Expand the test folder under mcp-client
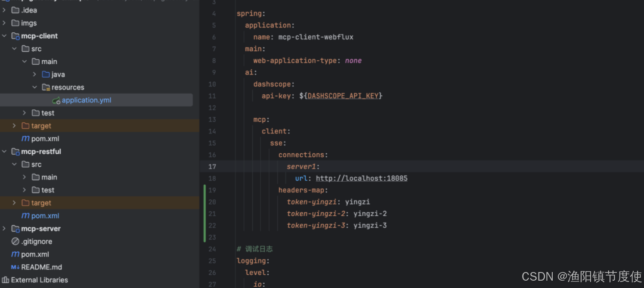The height and width of the screenshot is (288, 644). click(x=25, y=113)
